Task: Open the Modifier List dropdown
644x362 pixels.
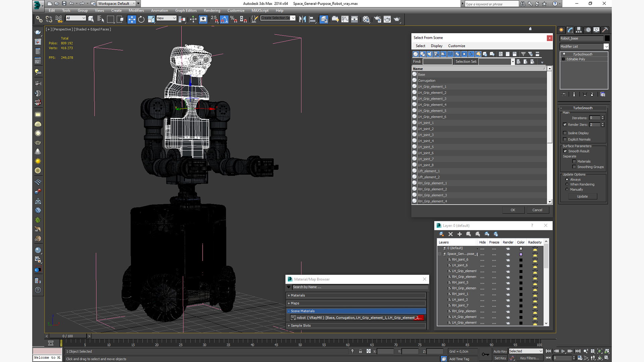Action: pyautogui.click(x=606, y=47)
